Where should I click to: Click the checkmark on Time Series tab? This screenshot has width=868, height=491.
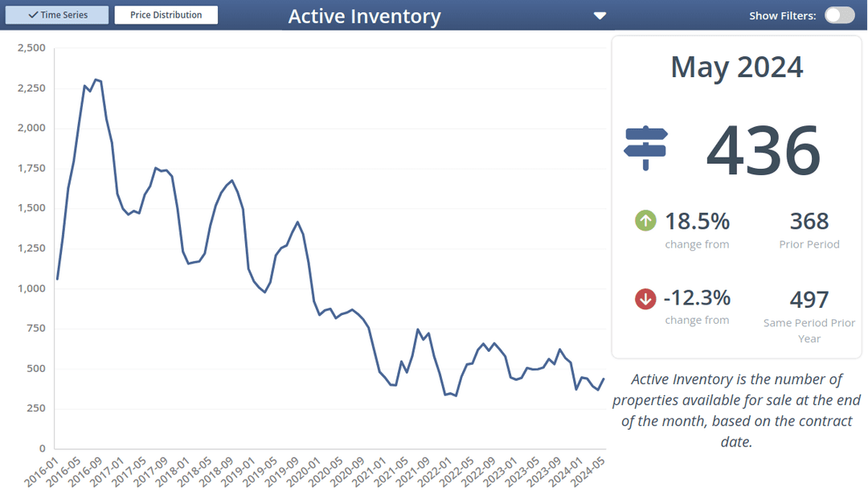(33, 15)
